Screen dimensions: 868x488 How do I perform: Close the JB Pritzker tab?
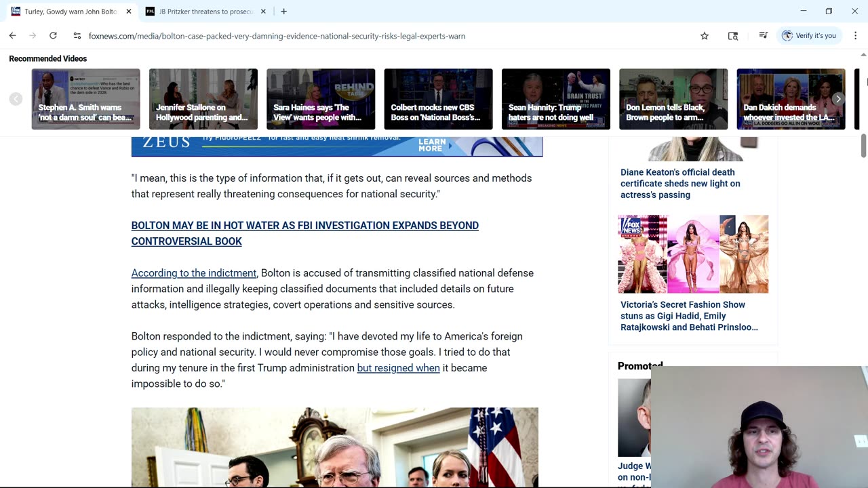(x=263, y=12)
